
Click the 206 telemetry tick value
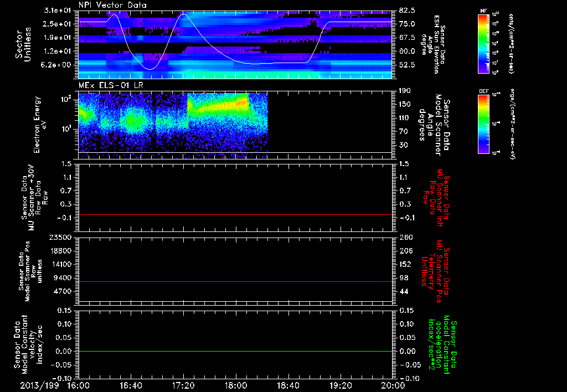[x=405, y=251]
